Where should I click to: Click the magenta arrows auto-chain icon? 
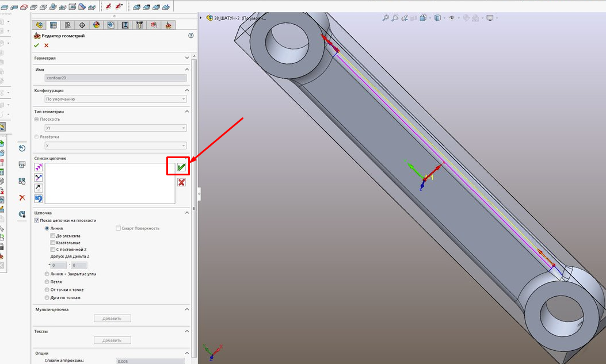tap(39, 167)
